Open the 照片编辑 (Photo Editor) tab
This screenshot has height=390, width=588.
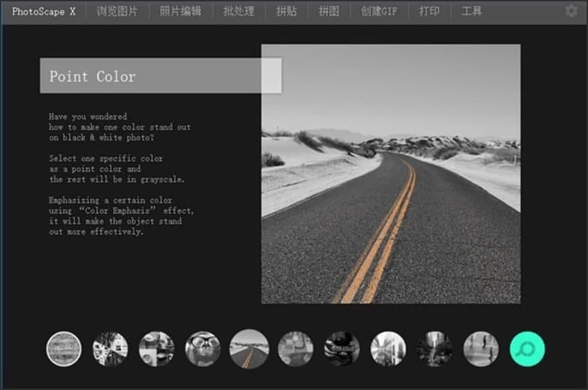point(181,10)
